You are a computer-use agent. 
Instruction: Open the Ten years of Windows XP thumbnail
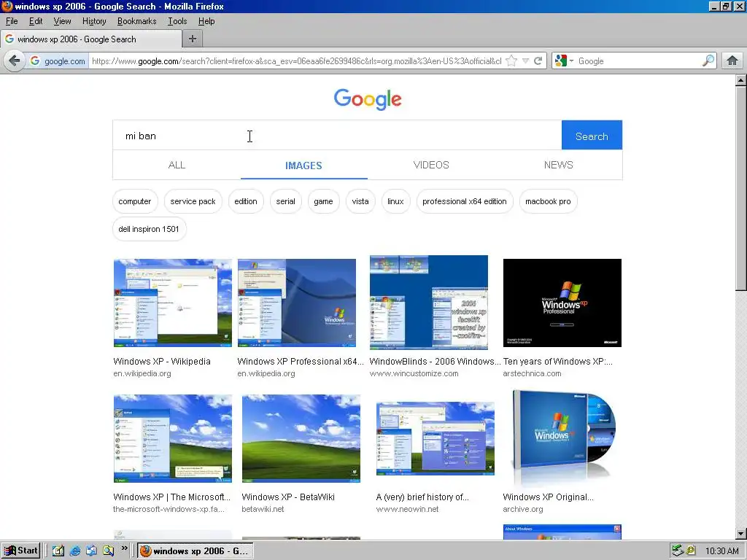[562, 303]
